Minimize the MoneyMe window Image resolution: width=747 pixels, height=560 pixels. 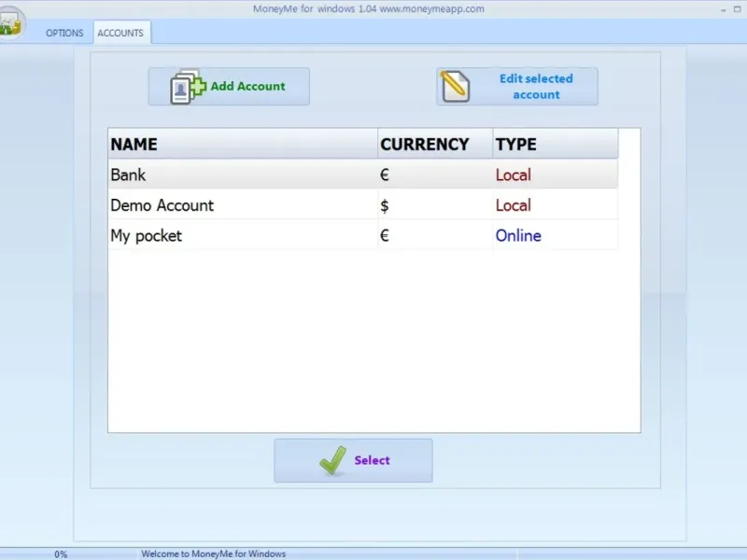point(723,9)
